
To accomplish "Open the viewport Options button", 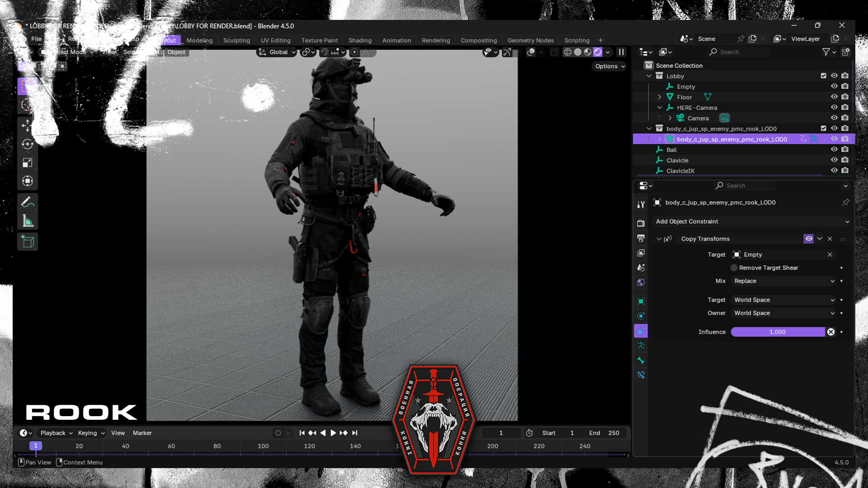I will coord(610,66).
